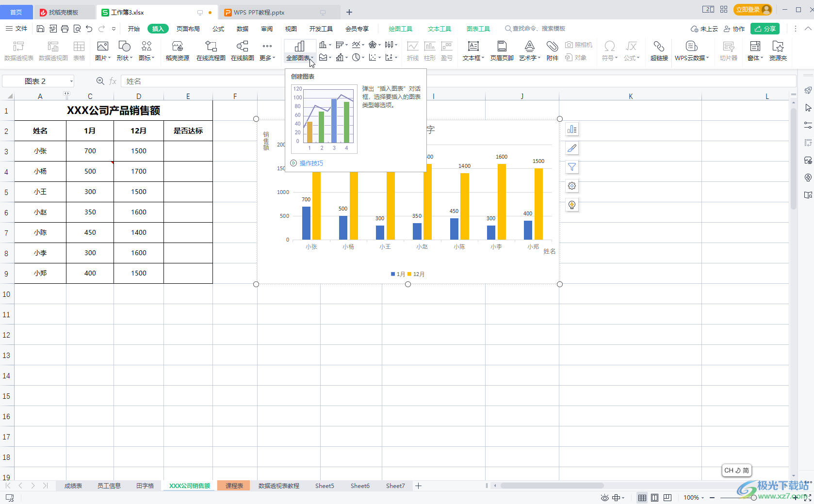Switch to the 课程表 sheet tab
Image resolution: width=814 pixels, height=504 pixels.
click(234, 486)
